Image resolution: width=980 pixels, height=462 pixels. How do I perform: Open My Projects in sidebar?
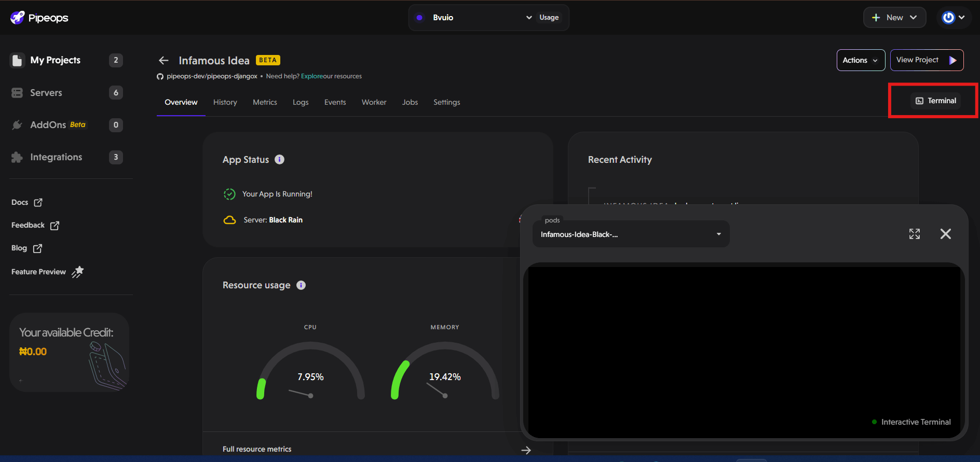tap(55, 60)
